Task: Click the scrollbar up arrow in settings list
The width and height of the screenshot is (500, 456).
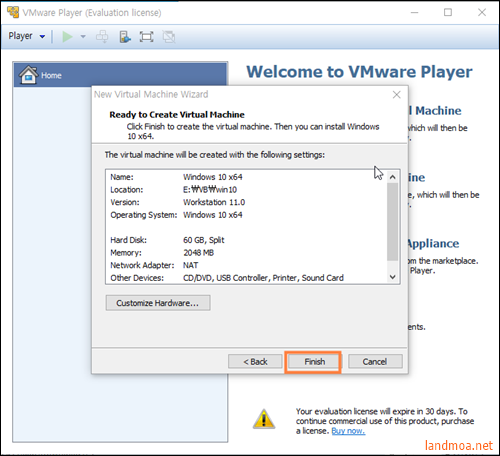Action: pyautogui.click(x=393, y=177)
